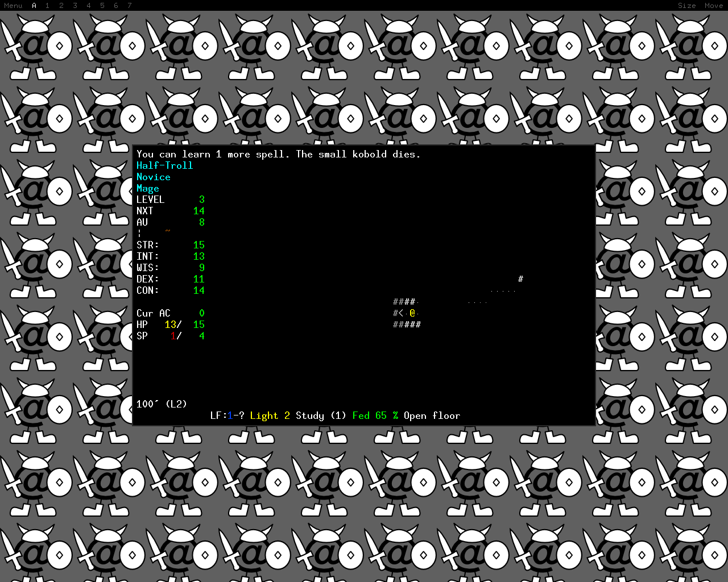The image size is (728, 582).
Task: Open the Menu in the top bar
Action: pos(13,6)
